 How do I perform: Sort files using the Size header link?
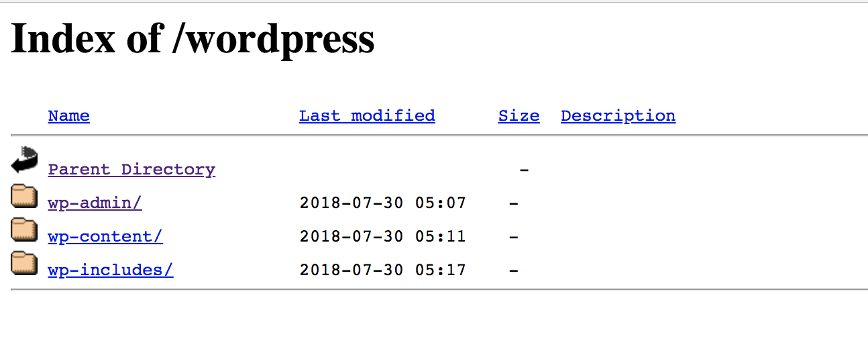(519, 116)
